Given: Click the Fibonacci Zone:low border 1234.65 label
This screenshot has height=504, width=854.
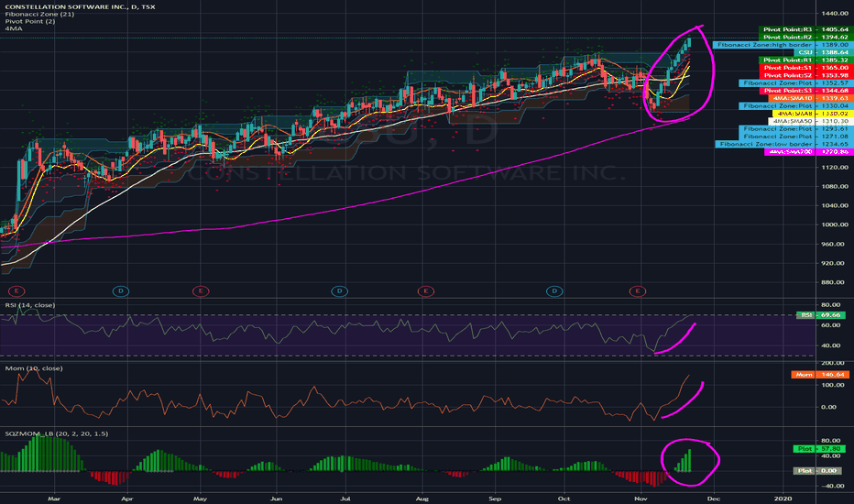Looking at the screenshot, I should point(783,144).
